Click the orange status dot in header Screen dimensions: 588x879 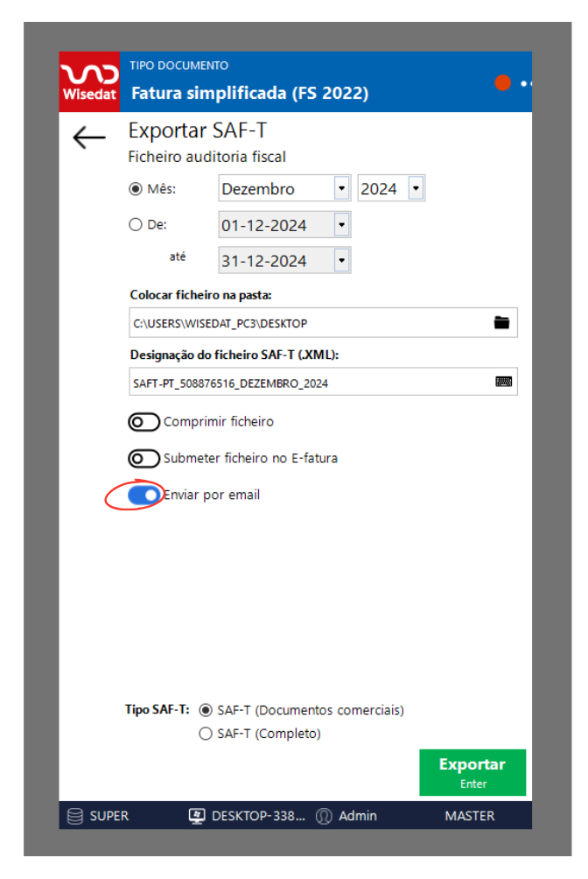point(502,83)
